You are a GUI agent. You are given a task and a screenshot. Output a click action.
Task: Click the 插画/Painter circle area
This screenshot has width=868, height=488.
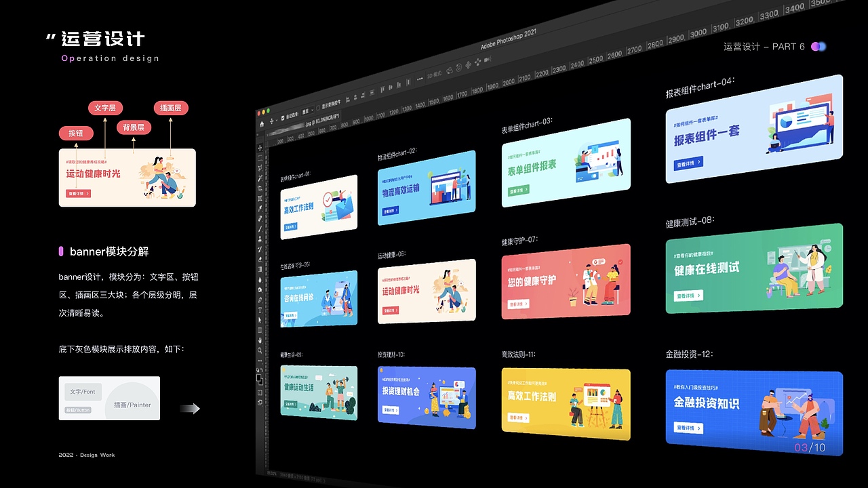(132, 401)
